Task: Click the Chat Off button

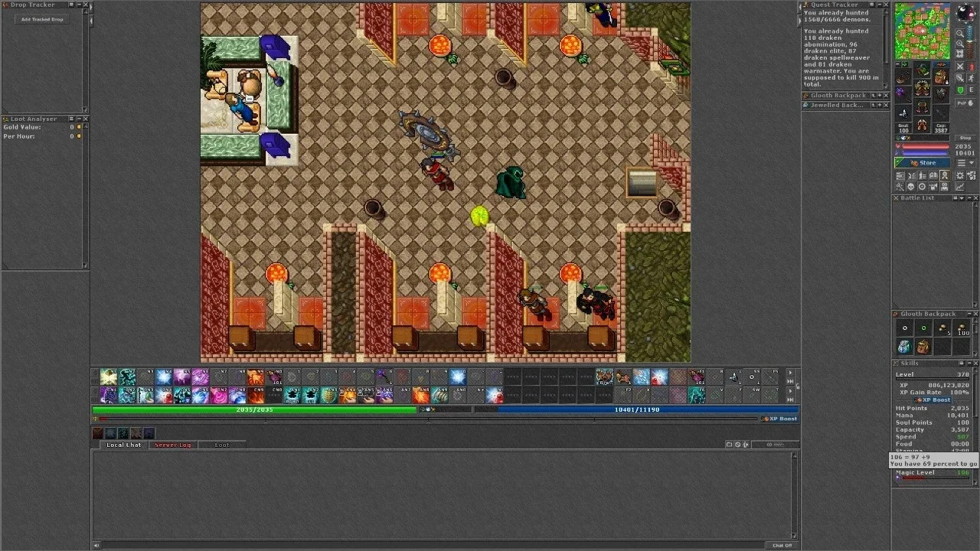Action: pos(782,546)
